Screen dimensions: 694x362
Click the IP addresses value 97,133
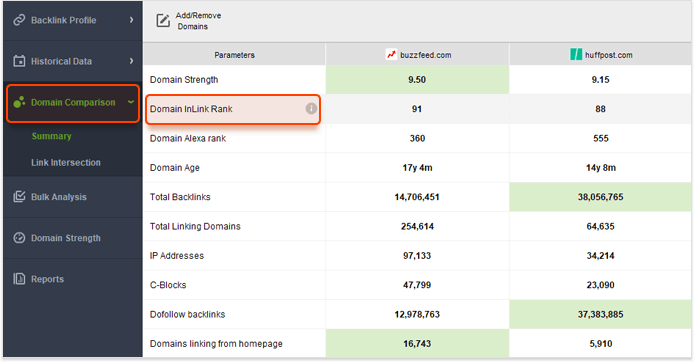(417, 256)
